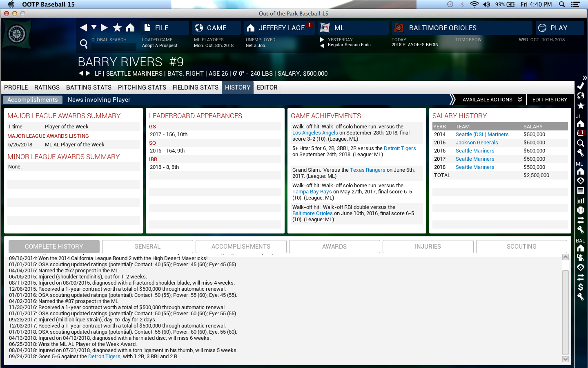Click the JL section magnifier icon in sidebar
The image size is (588, 368).
click(x=580, y=143)
